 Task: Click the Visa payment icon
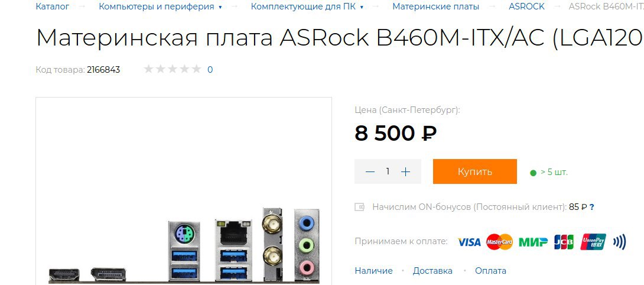469,242
